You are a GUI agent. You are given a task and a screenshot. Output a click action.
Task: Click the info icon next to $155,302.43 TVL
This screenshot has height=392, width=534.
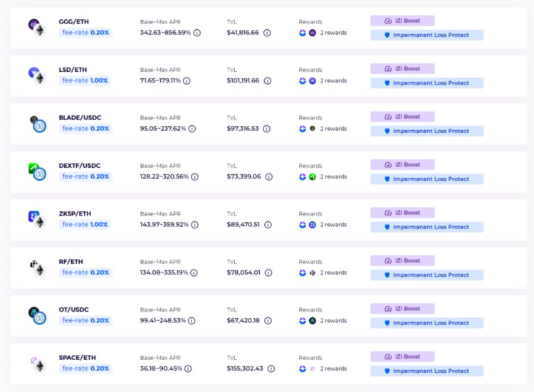click(270, 369)
